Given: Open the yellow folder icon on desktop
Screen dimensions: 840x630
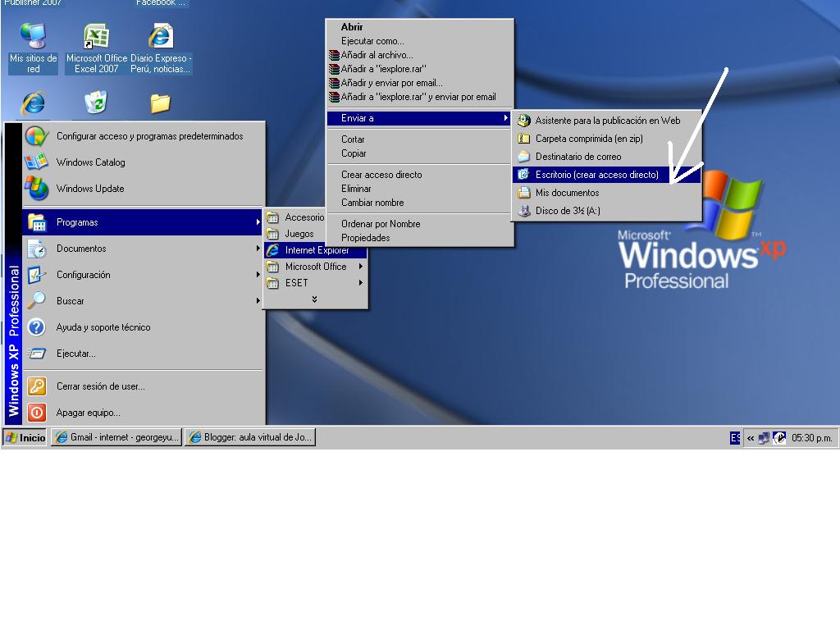Looking at the screenshot, I should (x=160, y=103).
